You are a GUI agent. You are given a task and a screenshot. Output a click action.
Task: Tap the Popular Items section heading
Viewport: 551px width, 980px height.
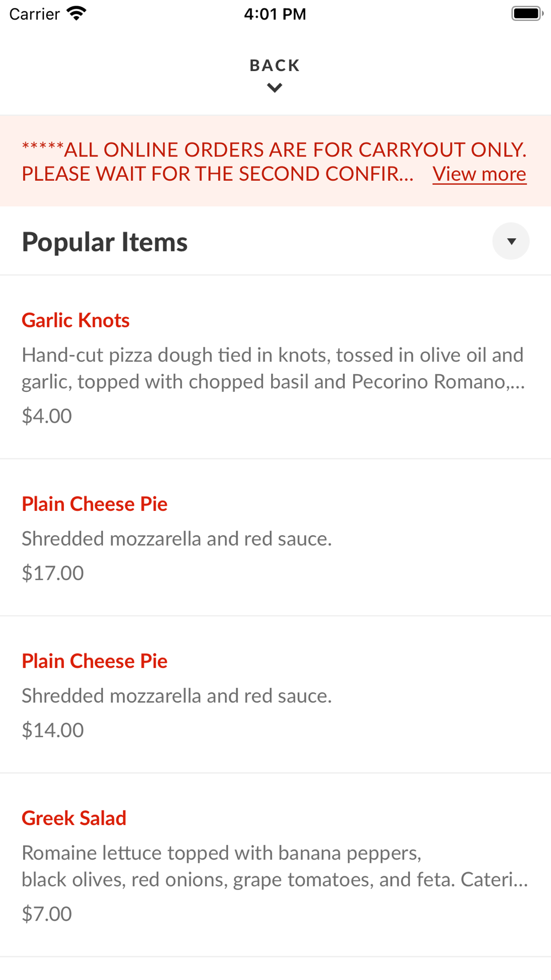[105, 242]
